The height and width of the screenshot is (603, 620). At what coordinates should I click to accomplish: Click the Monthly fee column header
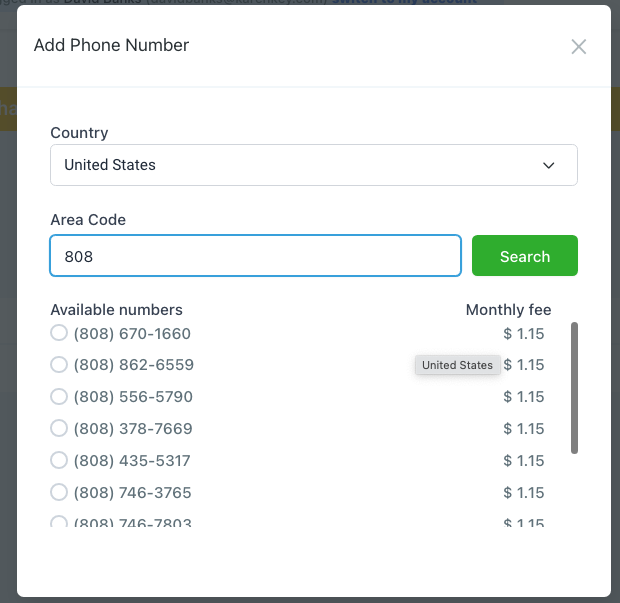[x=508, y=310]
